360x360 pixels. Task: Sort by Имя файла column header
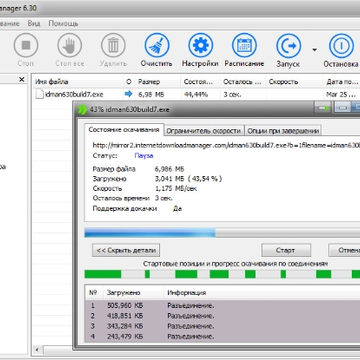tap(78, 82)
